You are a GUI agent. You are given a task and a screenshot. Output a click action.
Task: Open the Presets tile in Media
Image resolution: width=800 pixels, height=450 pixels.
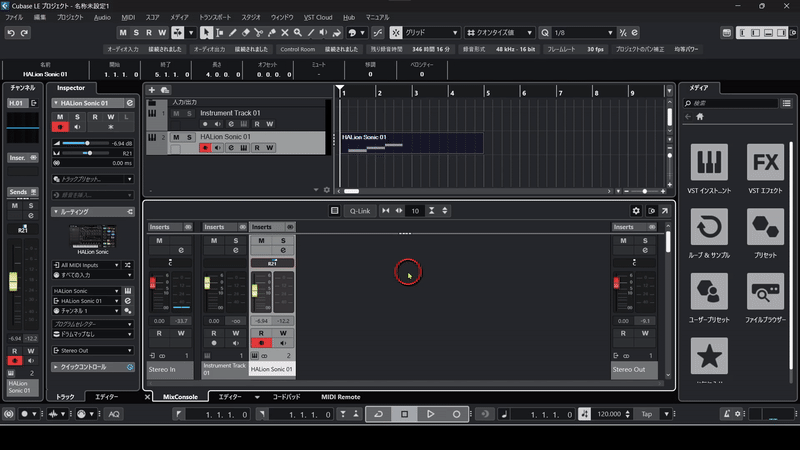(765, 227)
